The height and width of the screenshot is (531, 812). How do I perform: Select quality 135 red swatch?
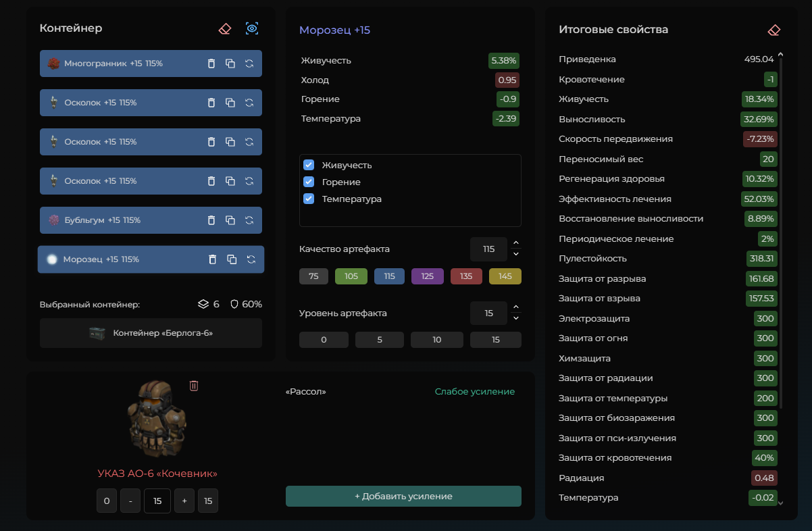click(466, 276)
